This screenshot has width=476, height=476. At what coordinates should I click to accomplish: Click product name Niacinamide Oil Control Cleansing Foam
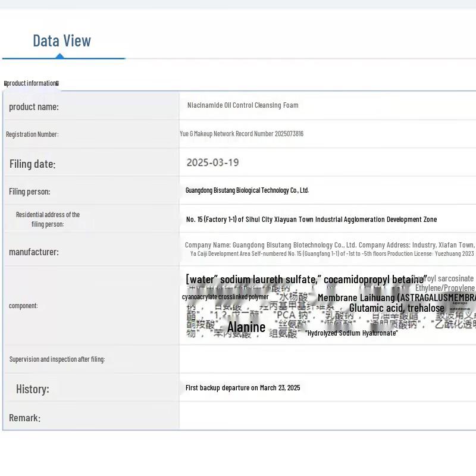click(x=243, y=105)
